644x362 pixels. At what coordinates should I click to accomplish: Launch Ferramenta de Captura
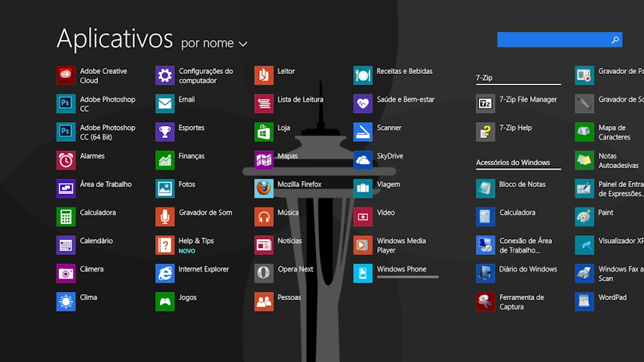[486, 302]
